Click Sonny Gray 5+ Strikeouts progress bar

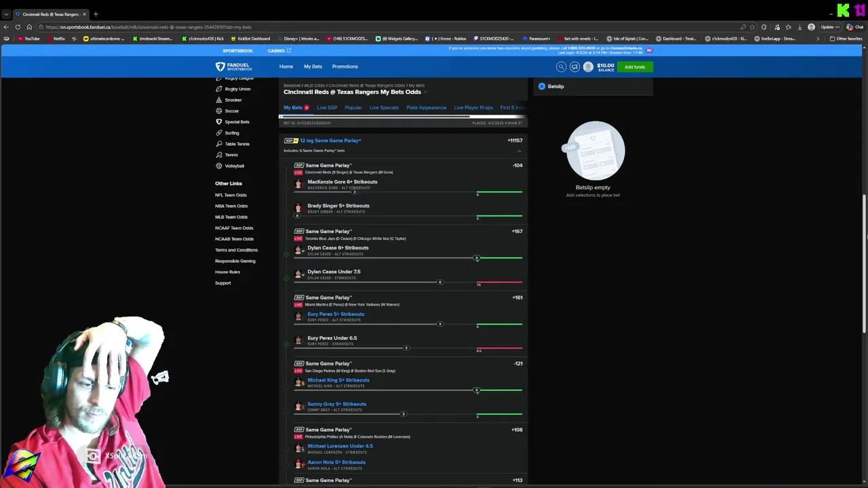(x=408, y=414)
